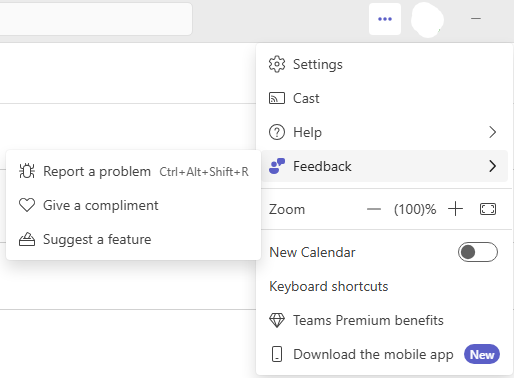514x378 pixels.
Task: Click the Help question mark icon
Action: click(277, 132)
